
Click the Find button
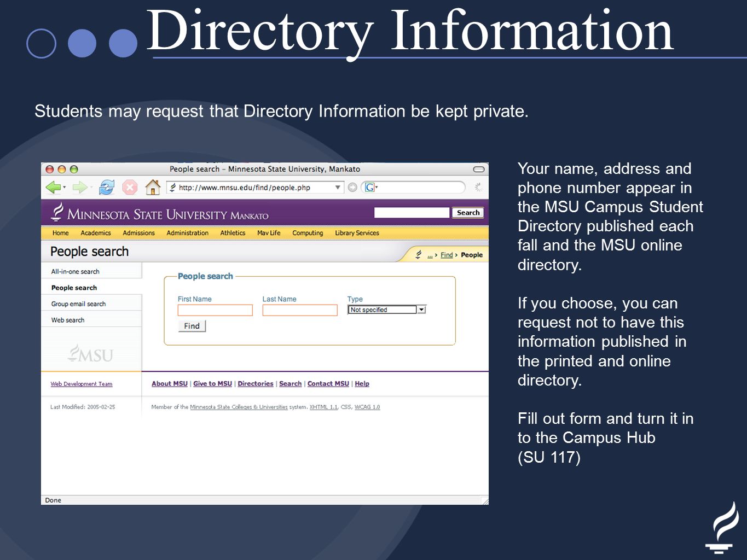point(192,326)
